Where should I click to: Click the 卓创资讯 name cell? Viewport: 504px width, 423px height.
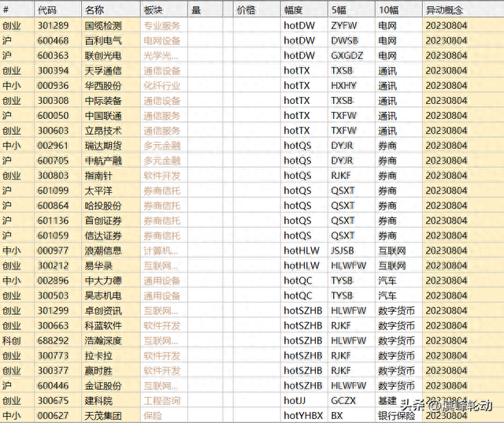click(103, 310)
